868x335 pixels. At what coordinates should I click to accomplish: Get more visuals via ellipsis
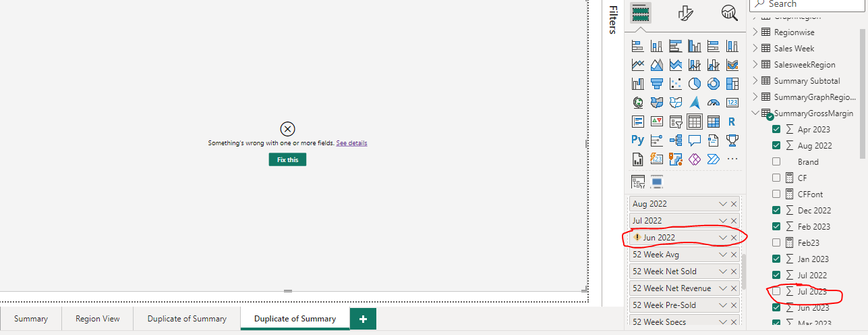click(732, 159)
